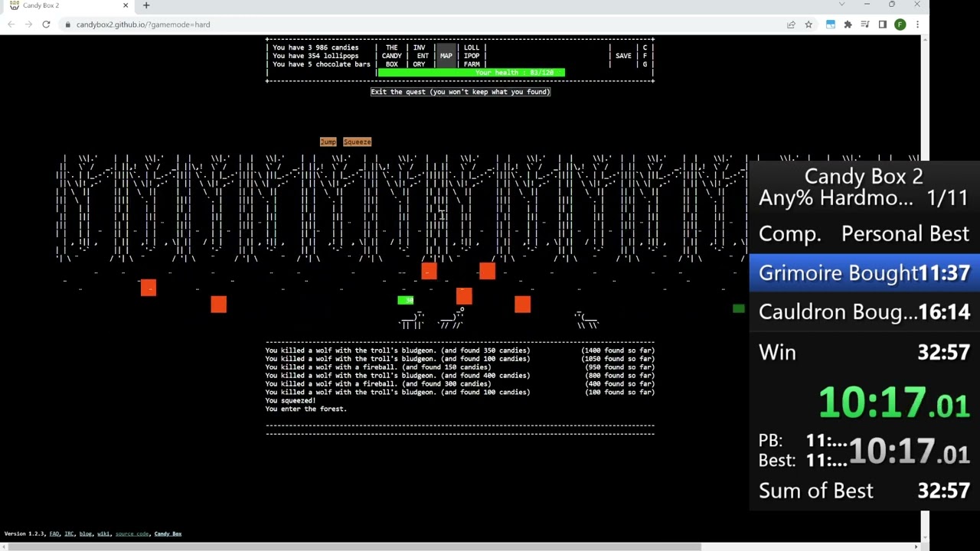Click the lollipops count text
The width and height of the screenshot is (980, 551).
[x=315, y=56]
